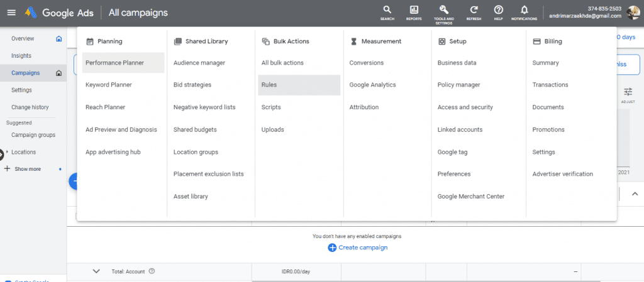This screenshot has width=644, height=282.
Task: Click the home icon beside Campaigns
Action: [x=58, y=73]
